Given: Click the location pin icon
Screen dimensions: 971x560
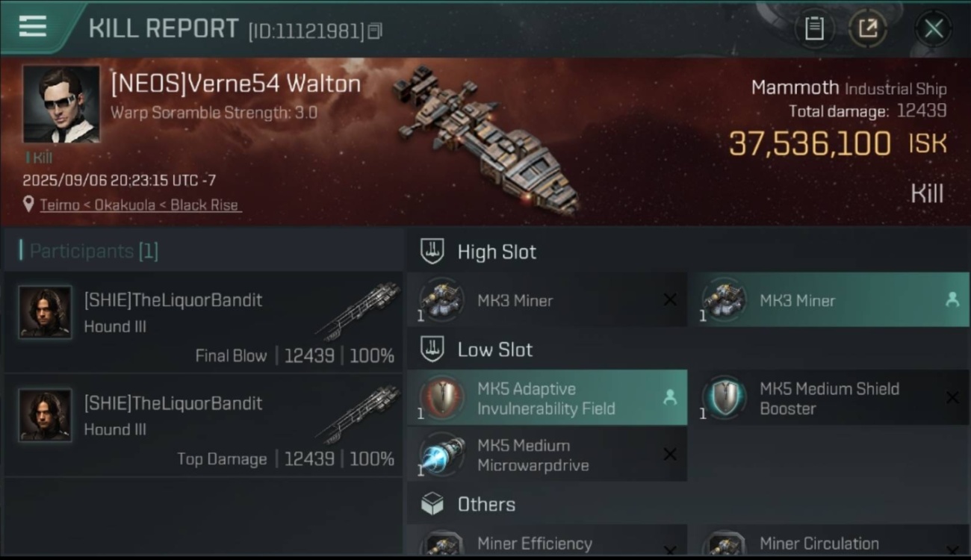Looking at the screenshot, I should [28, 205].
